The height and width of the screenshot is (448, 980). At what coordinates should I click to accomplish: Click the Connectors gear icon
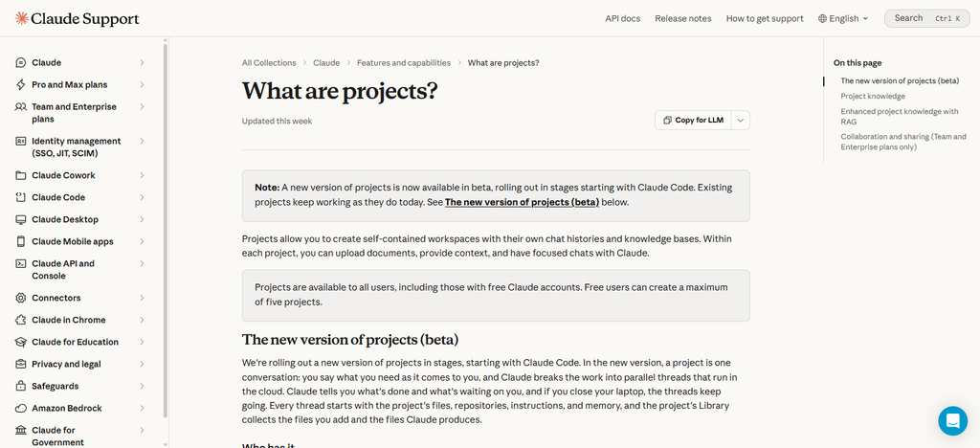21,298
